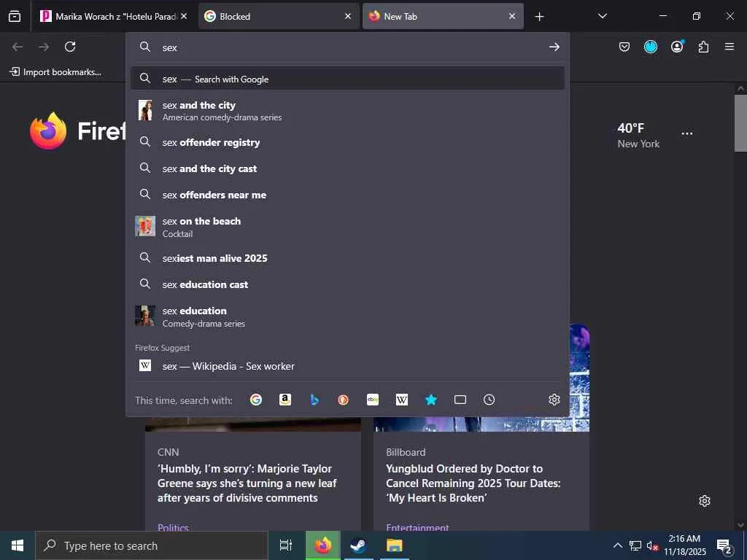Click the Windows taskbar search box

tap(152, 545)
